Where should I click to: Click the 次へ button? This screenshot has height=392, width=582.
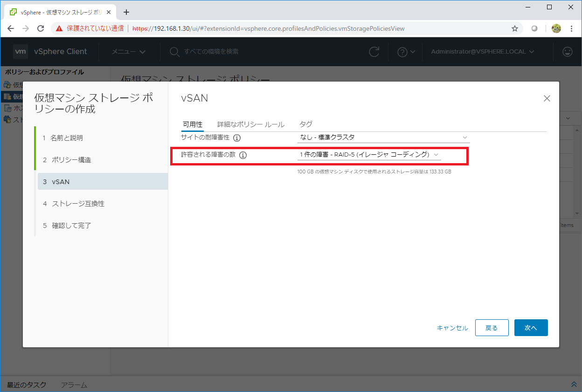coord(531,328)
